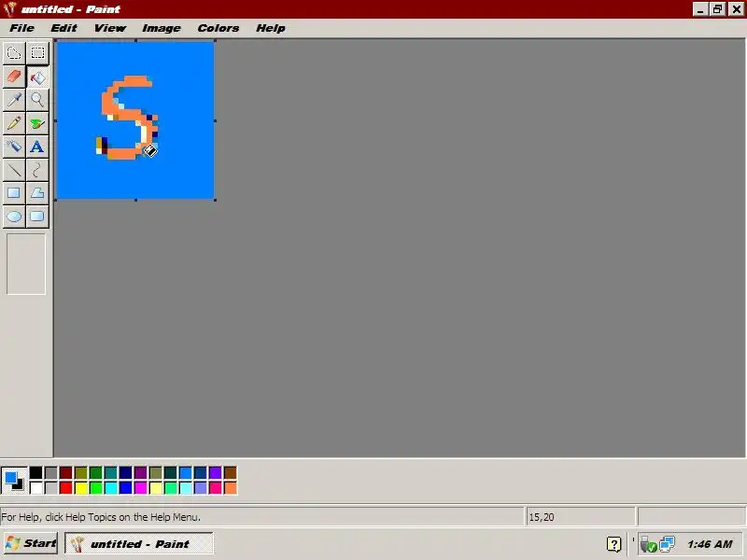Click the orange S drawing on the canvas
This screenshot has height=560, width=747.
click(127, 118)
